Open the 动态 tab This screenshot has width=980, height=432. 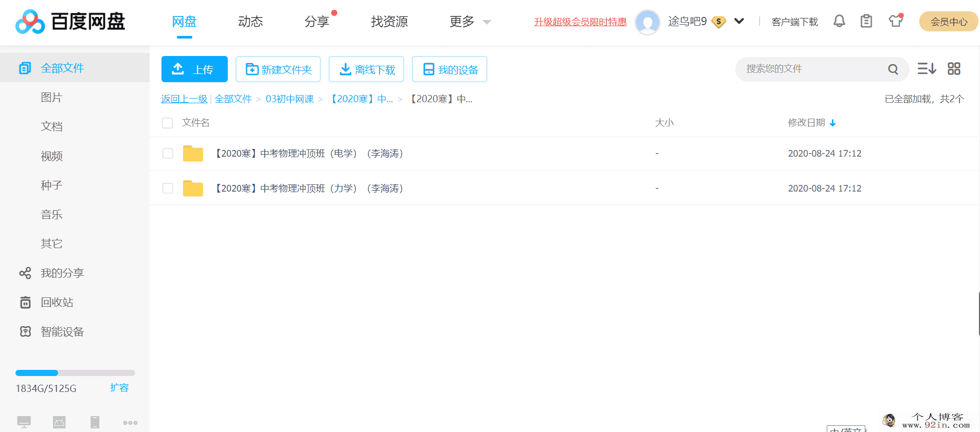tap(250, 22)
